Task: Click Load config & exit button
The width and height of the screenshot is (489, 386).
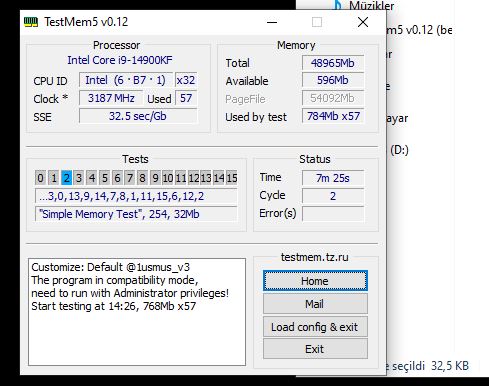Action: click(x=315, y=327)
